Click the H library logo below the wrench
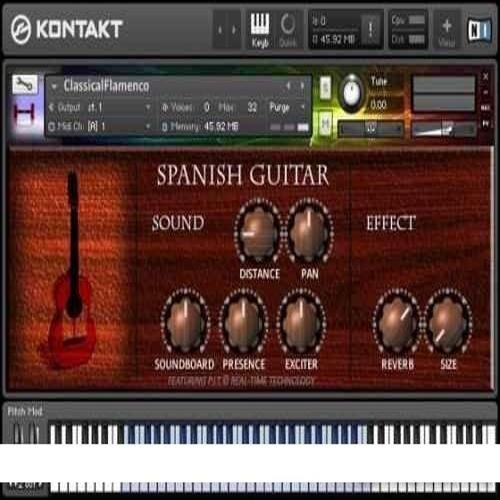 click(x=24, y=115)
